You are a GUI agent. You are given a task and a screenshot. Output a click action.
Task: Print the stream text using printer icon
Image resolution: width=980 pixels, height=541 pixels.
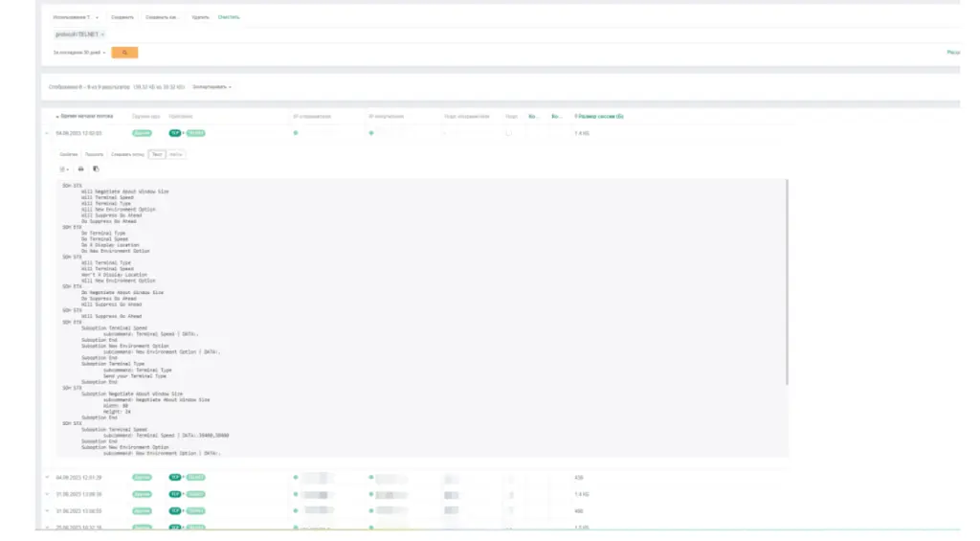tap(80, 169)
